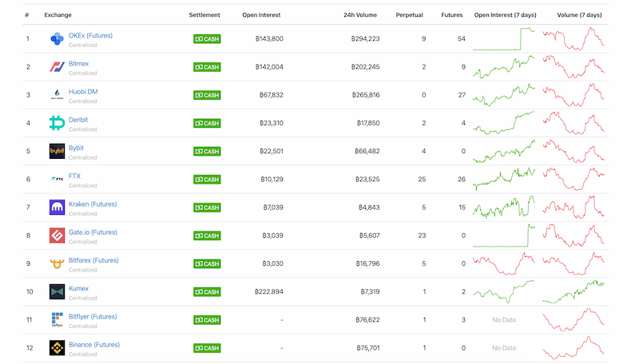Click the CASH settlement badge for Bitforex
639x364 pixels.
click(207, 264)
